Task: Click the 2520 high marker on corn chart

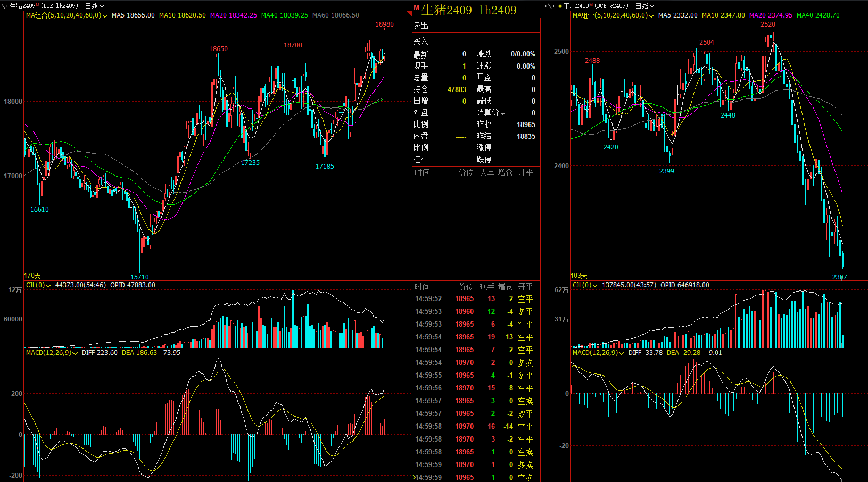Action: (767, 24)
